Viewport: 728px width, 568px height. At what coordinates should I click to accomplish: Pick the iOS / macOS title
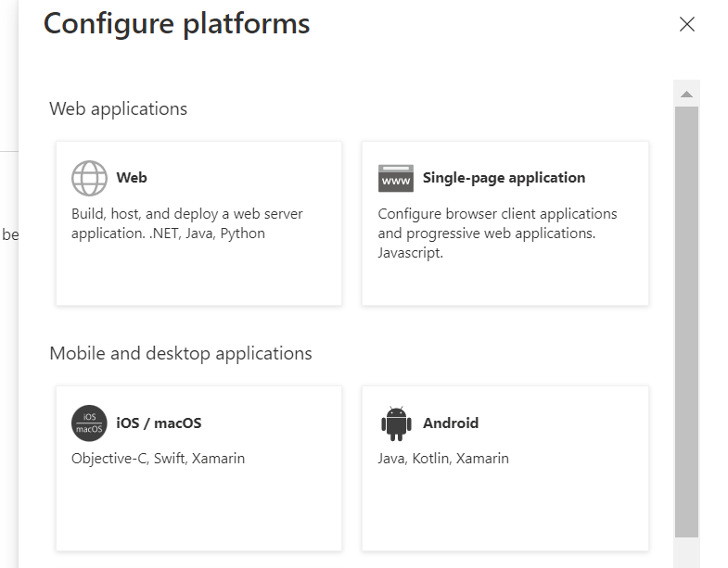point(159,423)
